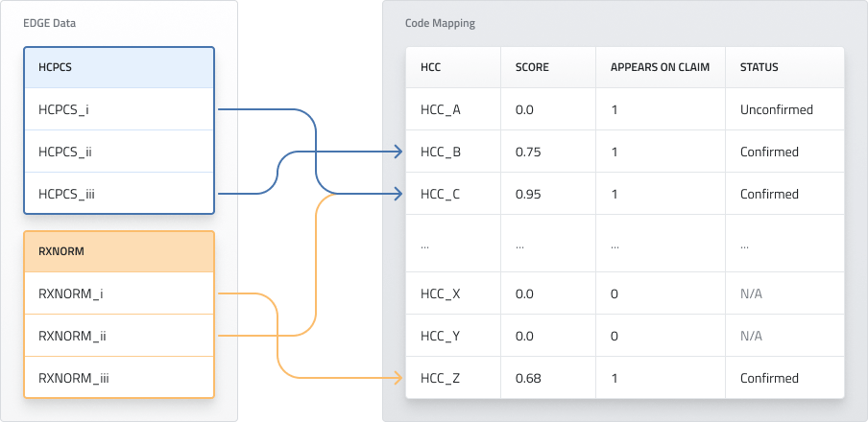Click the 0.95 score value
This screenshot has height=422, width=868.
pyautogui.click(x=528, y=194)
